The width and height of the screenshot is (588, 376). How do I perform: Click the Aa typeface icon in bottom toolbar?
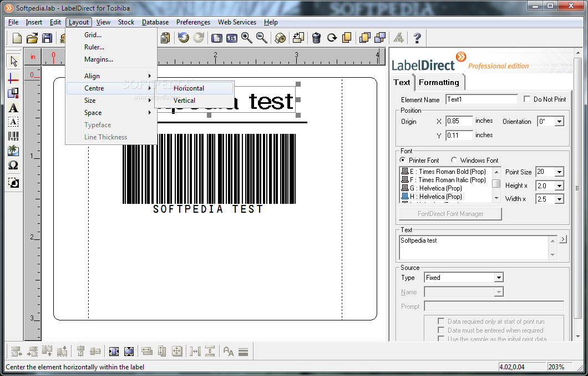[229, 352]
